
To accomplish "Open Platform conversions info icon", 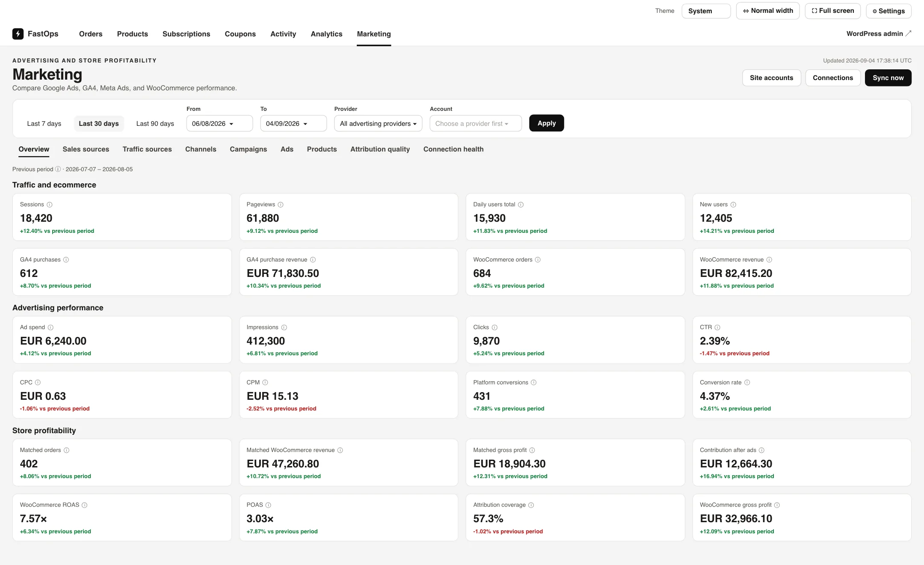I will pyautogui.click(x=534, y=383).
